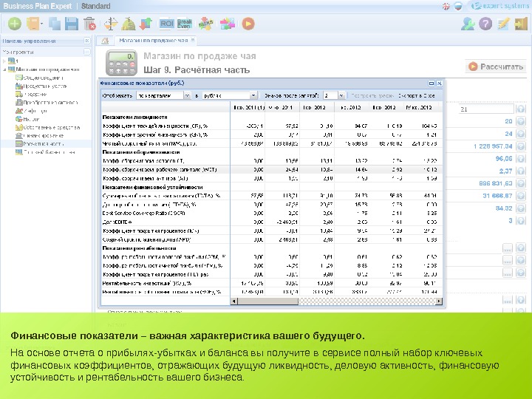
Task: Open the ROI report icon
Action: click(166, 24)
